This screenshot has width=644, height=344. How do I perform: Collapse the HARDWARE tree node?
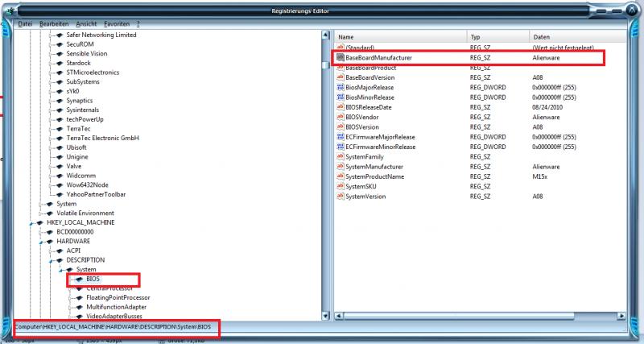[x=41, y=242]
